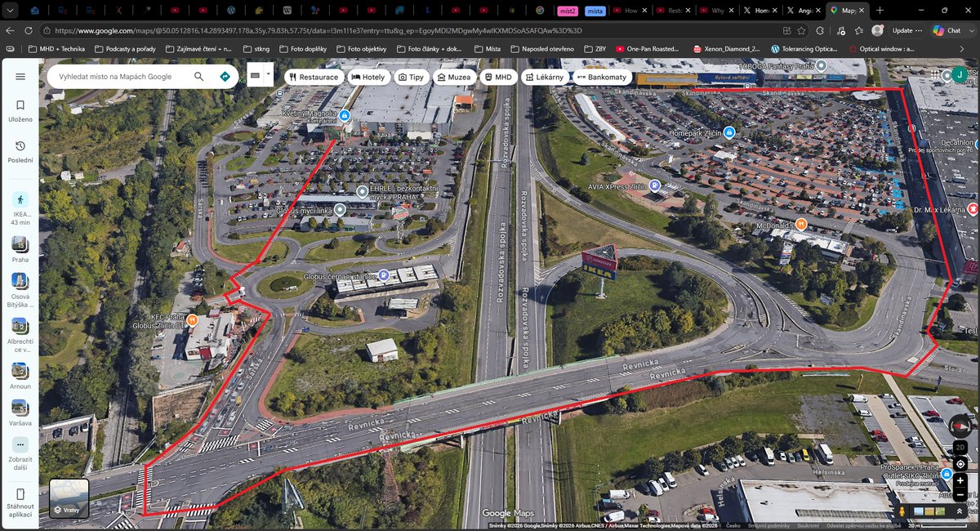Click the AVIA XPress Zličín pin
This screenshot has height=531, width=980.
(x=656, y=185)
